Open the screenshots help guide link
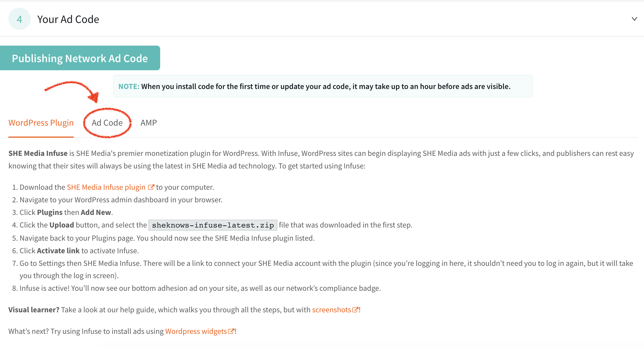This screenshot has width=644, height=347. click(331, 310)
